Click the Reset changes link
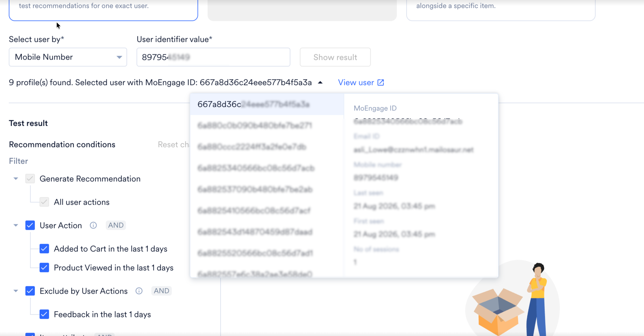Screen dimensions: 644x336 point(174,144)
